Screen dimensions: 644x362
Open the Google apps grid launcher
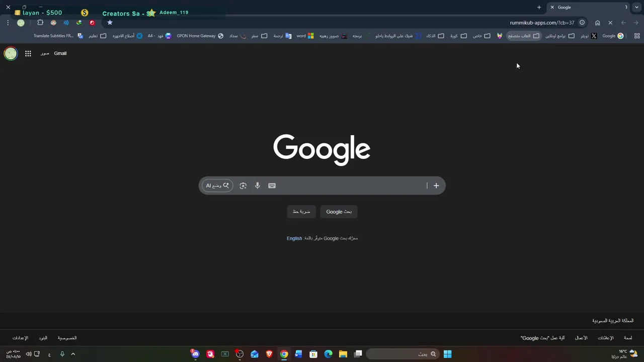[x=28, y=53]
